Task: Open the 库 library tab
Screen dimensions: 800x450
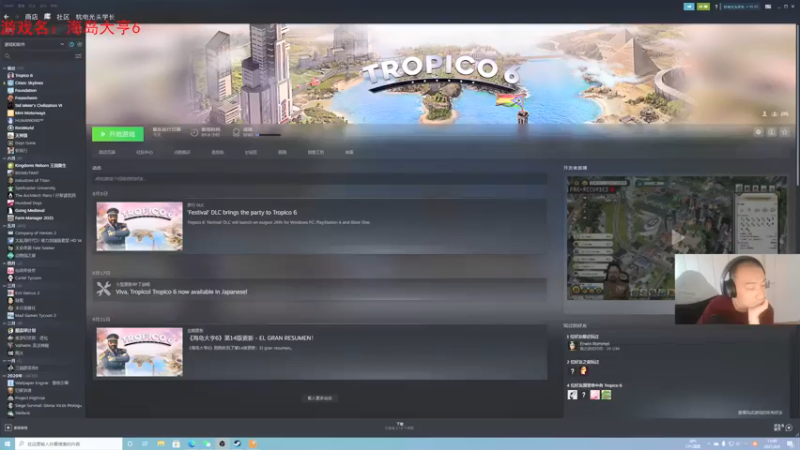Action: tap(47, 17)
